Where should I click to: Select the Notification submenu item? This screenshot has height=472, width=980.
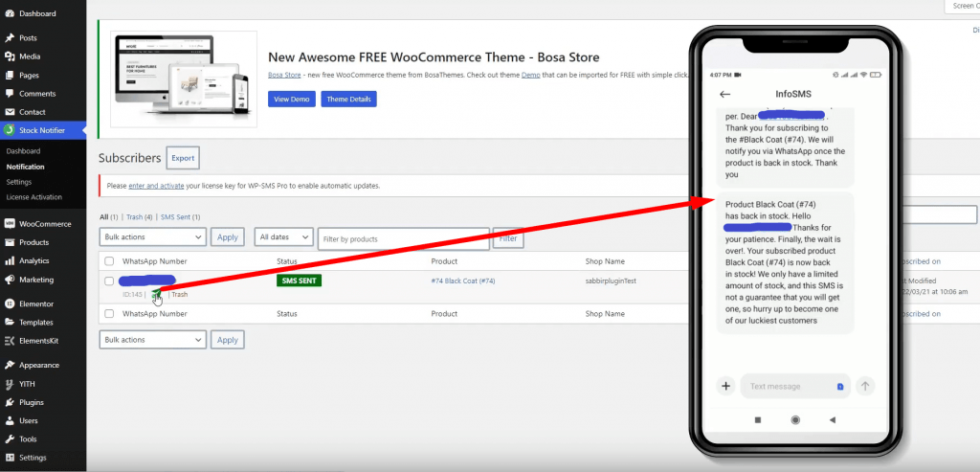[x=25, y=167]
